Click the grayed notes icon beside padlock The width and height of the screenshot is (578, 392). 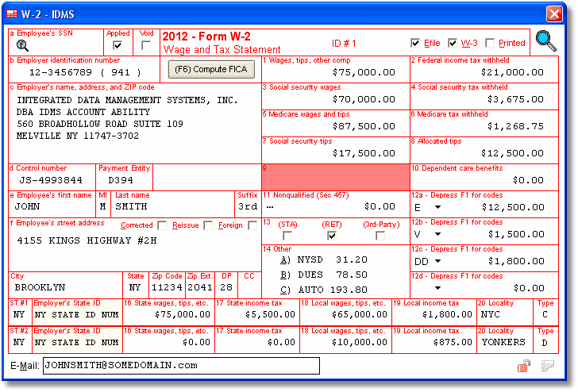[x=548, y=366]
